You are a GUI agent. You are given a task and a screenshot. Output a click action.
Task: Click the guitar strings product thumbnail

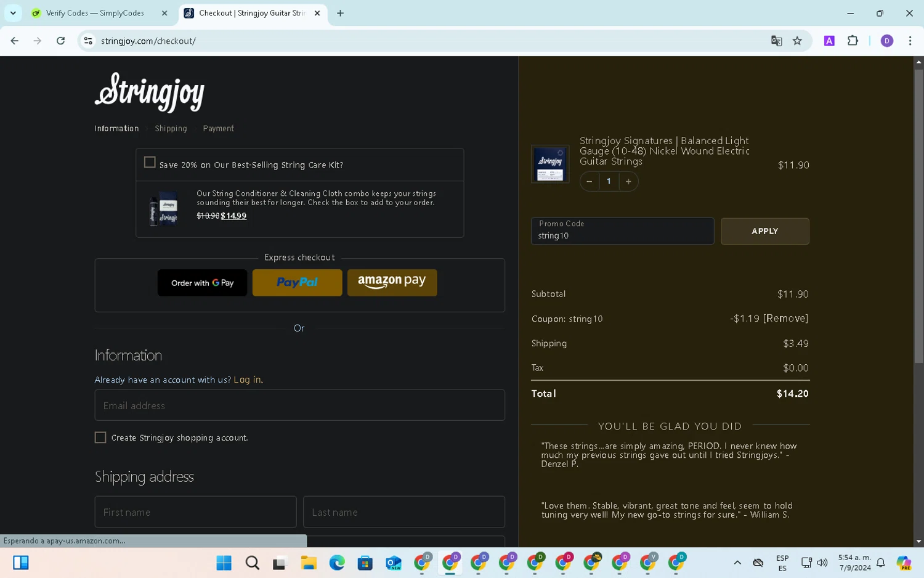(550, 164)
